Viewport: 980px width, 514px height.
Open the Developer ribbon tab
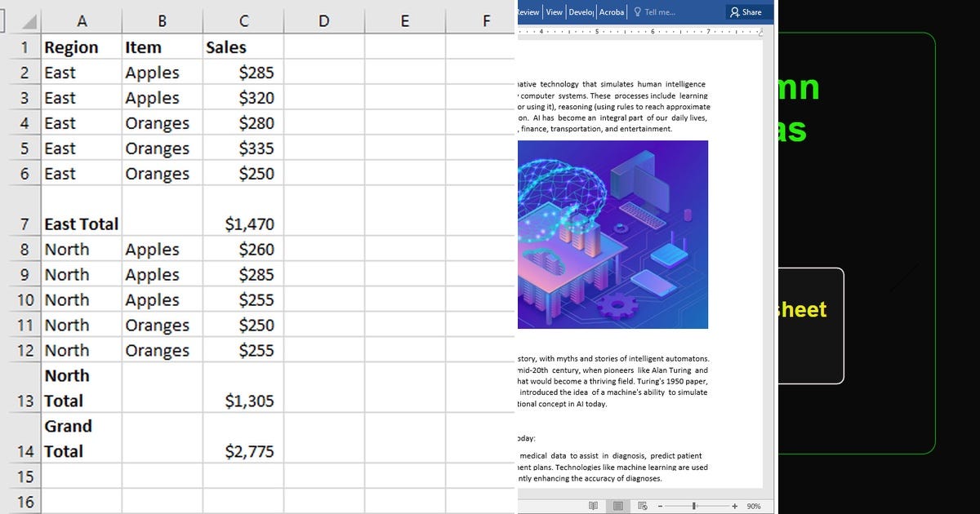tap(581, 11)
